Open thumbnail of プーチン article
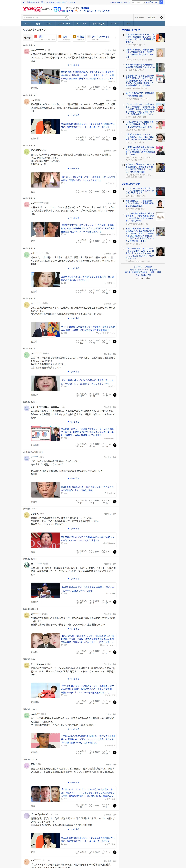Image resolution: width=186 pixels, height=868 pixels. pyautogui.click(x=45, y=330)
